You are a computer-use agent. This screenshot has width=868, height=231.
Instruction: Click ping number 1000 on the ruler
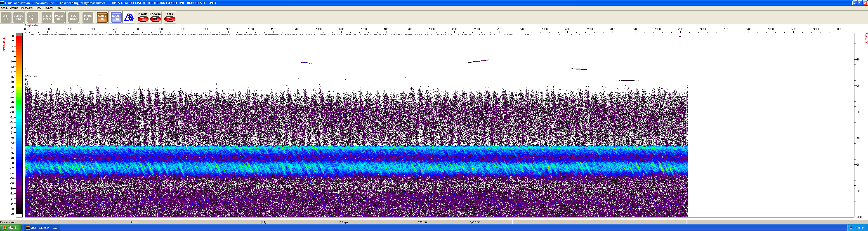251,30
